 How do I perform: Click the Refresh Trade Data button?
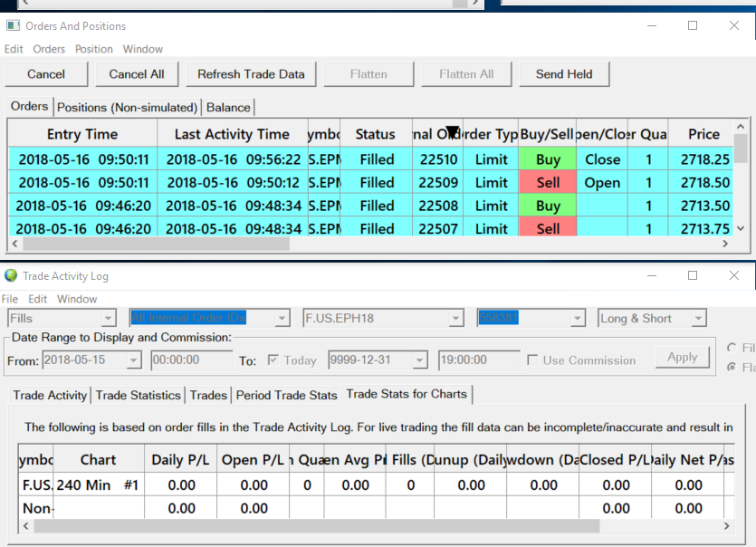[251, 74]
